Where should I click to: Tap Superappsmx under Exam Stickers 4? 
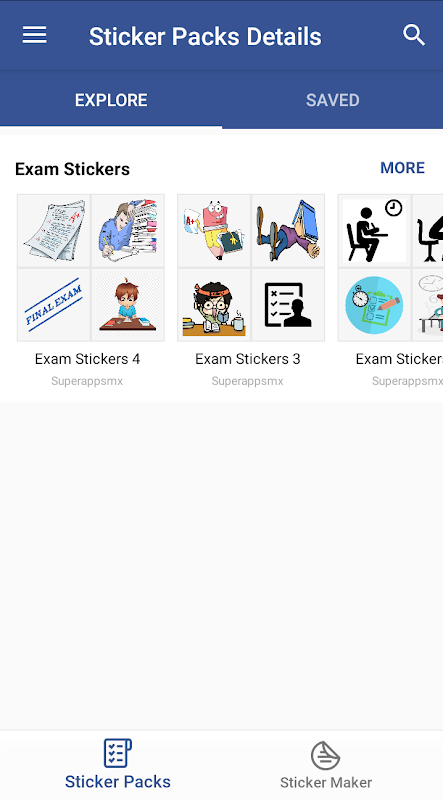coord(87,381)
